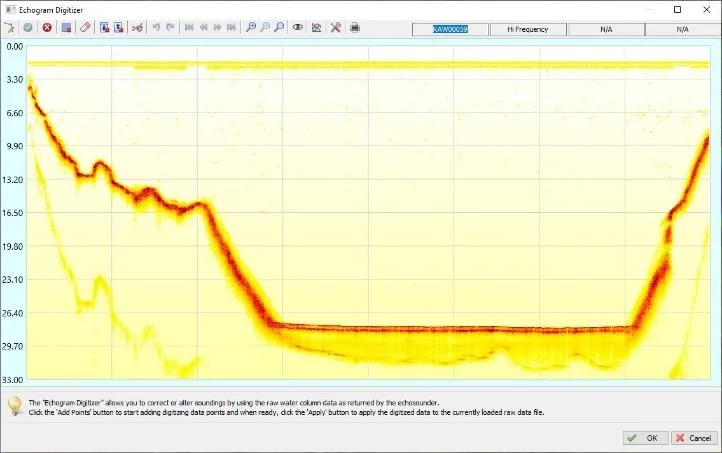Click the second N/A field
The width and height of the screenshot is (722, 453).
pyautogui.click(x=683, y=29)
